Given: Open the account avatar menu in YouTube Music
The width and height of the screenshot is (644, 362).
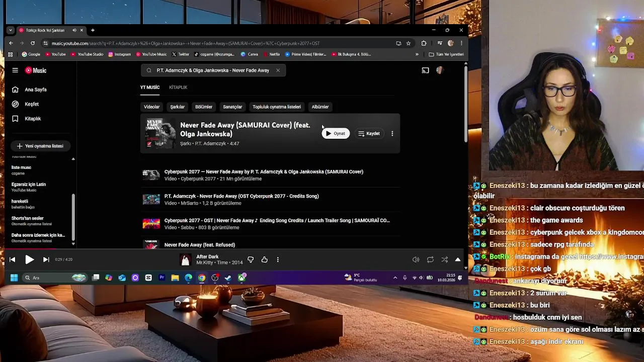Looking at the screenshot, I should 440,70.
